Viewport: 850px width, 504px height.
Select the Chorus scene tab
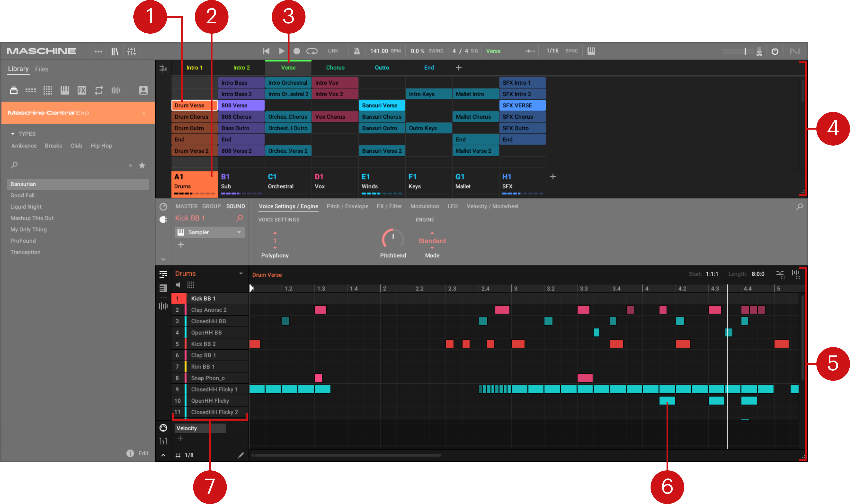click(x=335, y=68)
